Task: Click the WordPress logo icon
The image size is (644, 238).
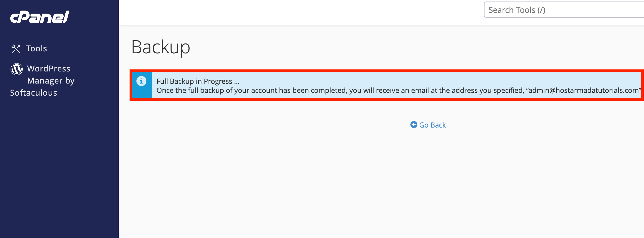Action: (x=17, y=69)
